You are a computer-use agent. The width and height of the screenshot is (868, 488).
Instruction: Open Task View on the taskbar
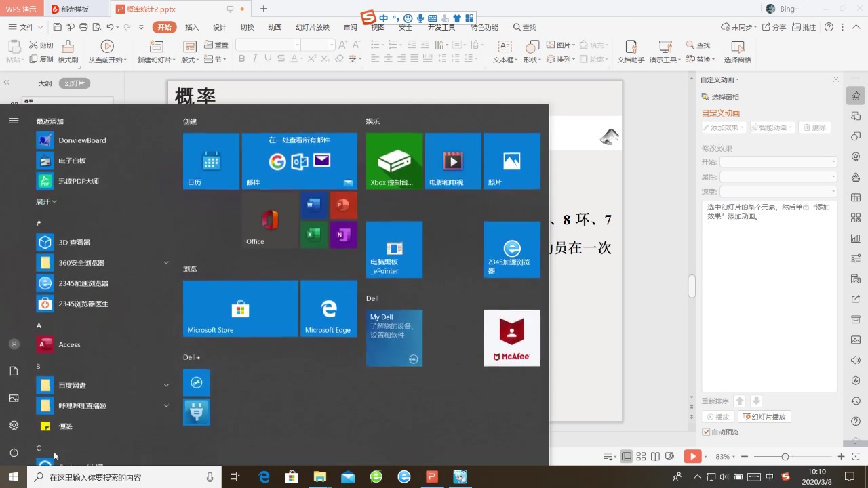click(x=235, y=477)
